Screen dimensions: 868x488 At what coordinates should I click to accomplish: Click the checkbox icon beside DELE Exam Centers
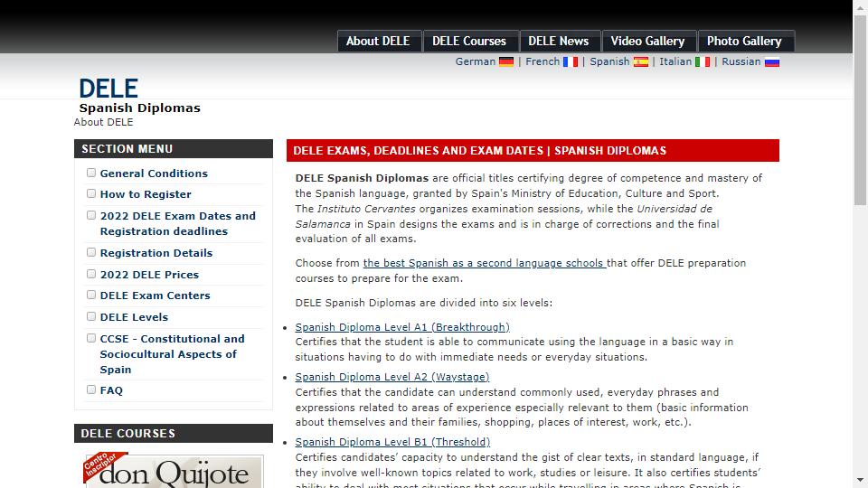click(91, 295)
